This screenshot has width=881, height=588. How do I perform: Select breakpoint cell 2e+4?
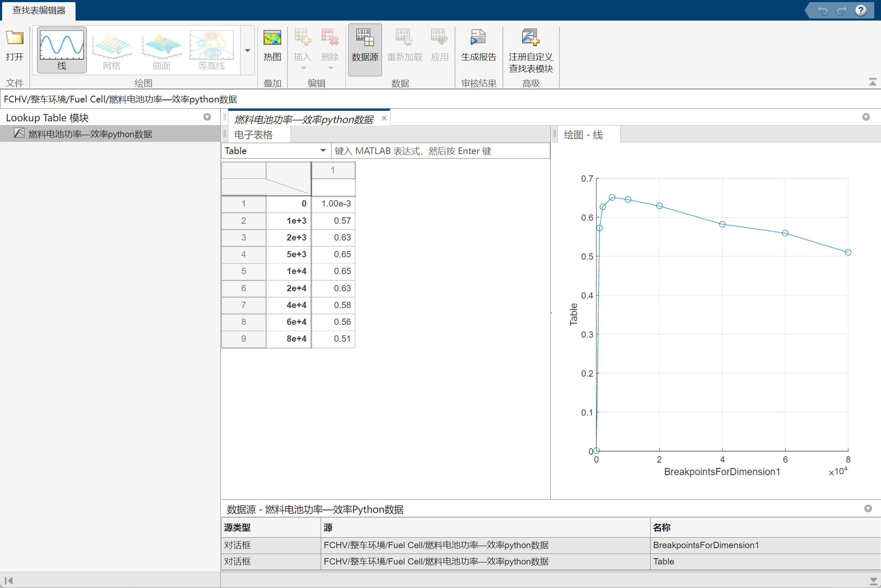(288, 288)
